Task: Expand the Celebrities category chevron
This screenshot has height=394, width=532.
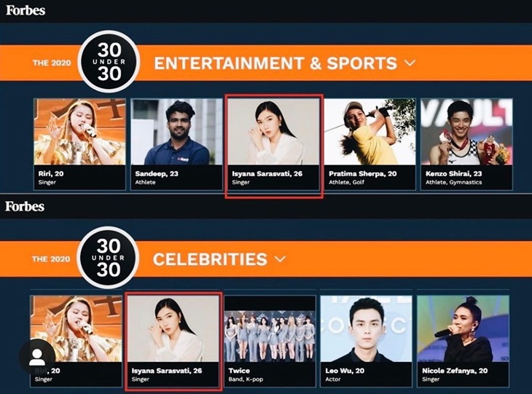Action: click(x=280, y=259)
